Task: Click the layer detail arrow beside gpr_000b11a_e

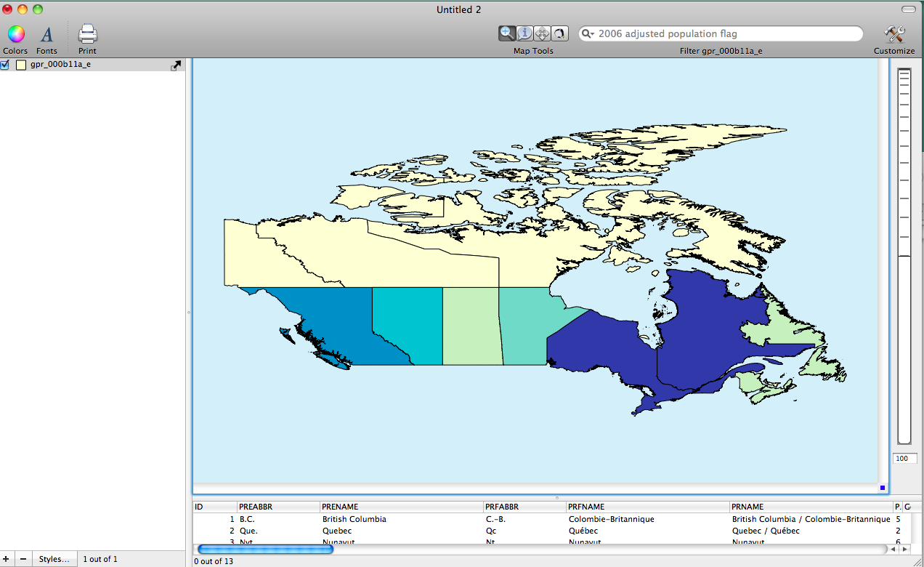Action: tap(176, 64)
